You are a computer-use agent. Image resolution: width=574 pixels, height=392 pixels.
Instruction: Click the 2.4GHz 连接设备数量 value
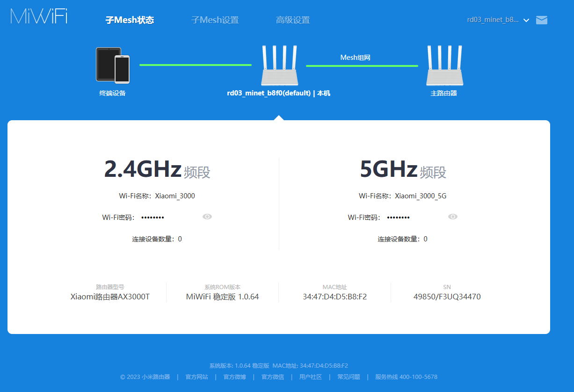point(180,239)
